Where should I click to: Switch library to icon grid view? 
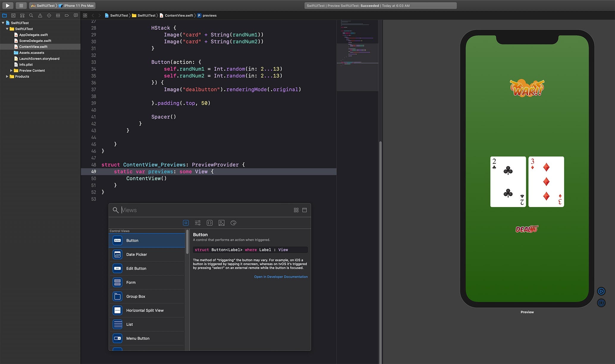pos(296,210)
